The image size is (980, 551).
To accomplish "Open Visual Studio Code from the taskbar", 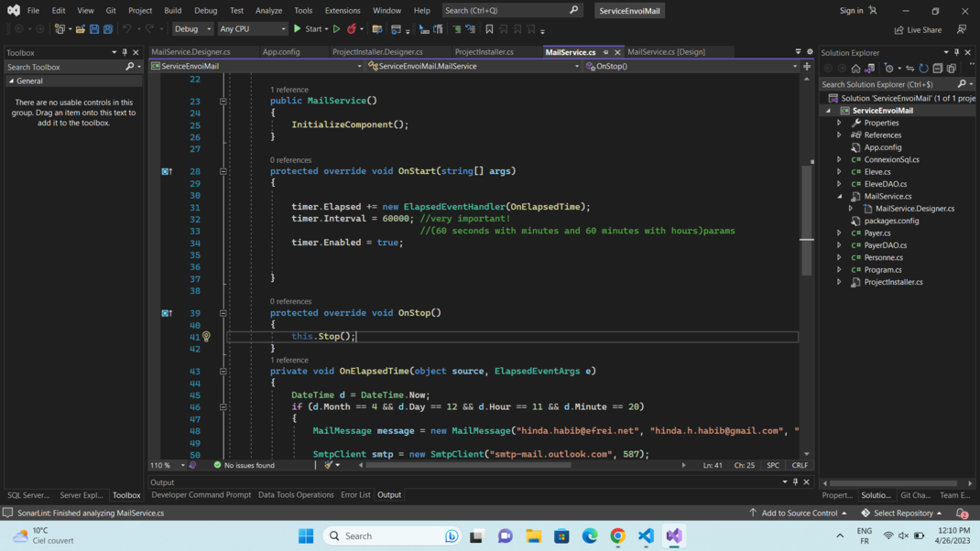I will click(x=646, y=536).
